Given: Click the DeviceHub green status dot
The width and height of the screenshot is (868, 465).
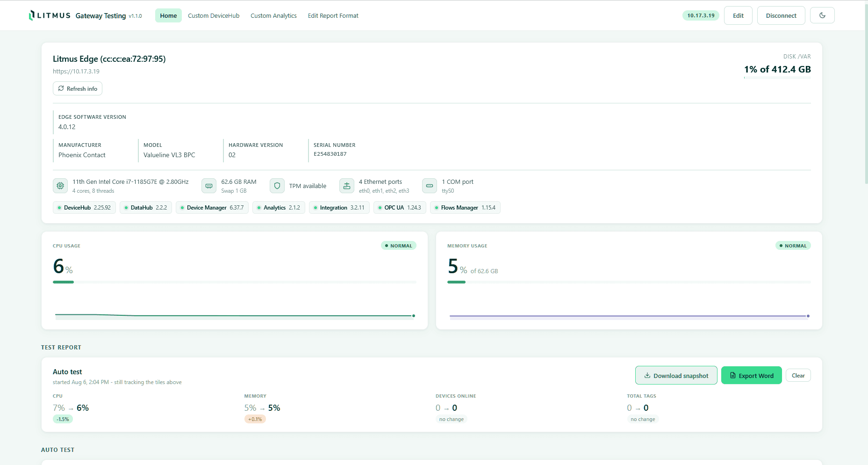Looking at the screenshot, I should 59,208.
